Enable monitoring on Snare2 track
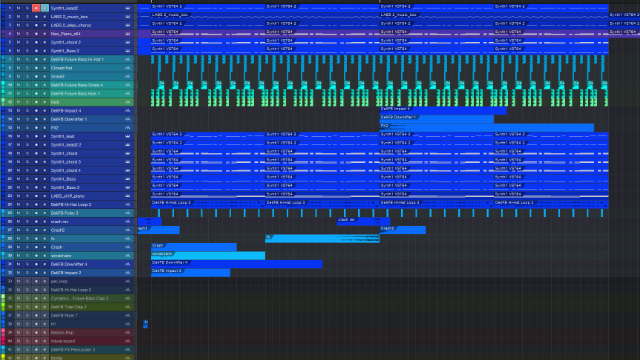Screen dimensions: 640x360 44,76
